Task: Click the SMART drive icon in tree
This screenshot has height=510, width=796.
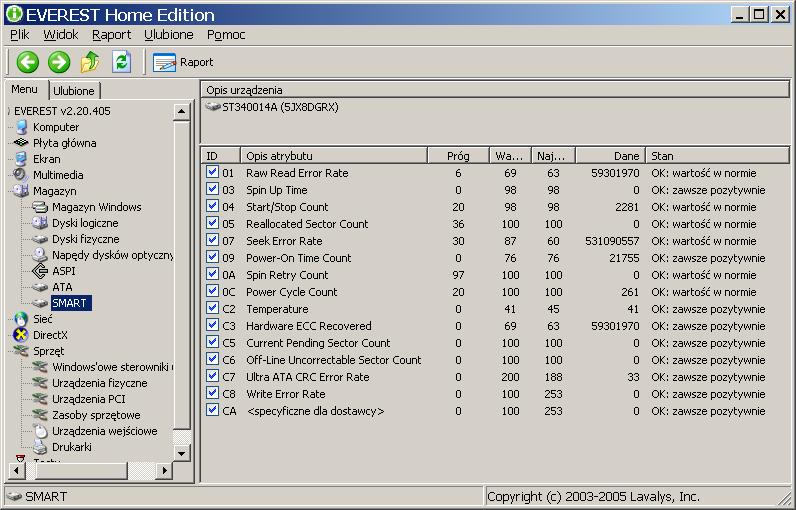Action: coord(40,303)
